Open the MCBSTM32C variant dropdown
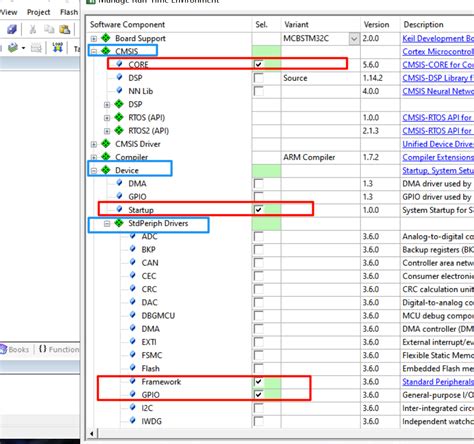The image size is (474, 444). 354,39
